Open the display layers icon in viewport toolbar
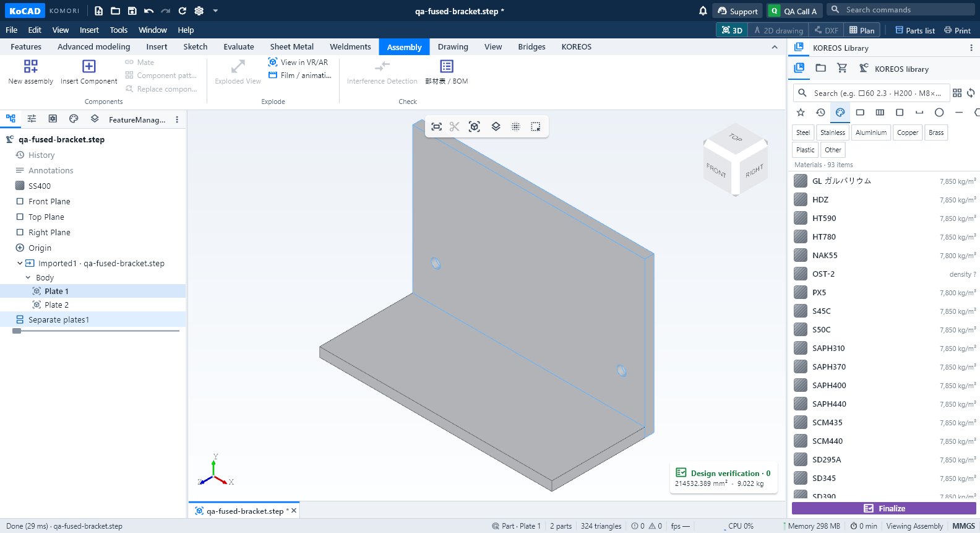Screen dimensions: 980x533 pos(496,126)
